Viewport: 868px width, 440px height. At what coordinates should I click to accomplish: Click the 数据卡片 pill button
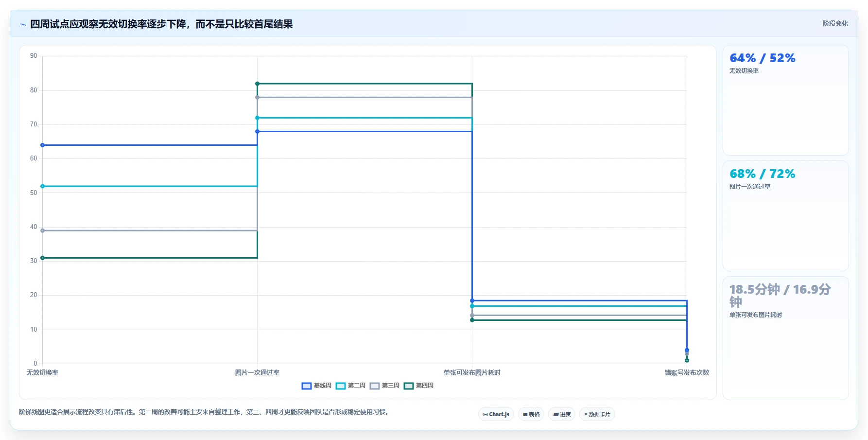tap(597, 414)
